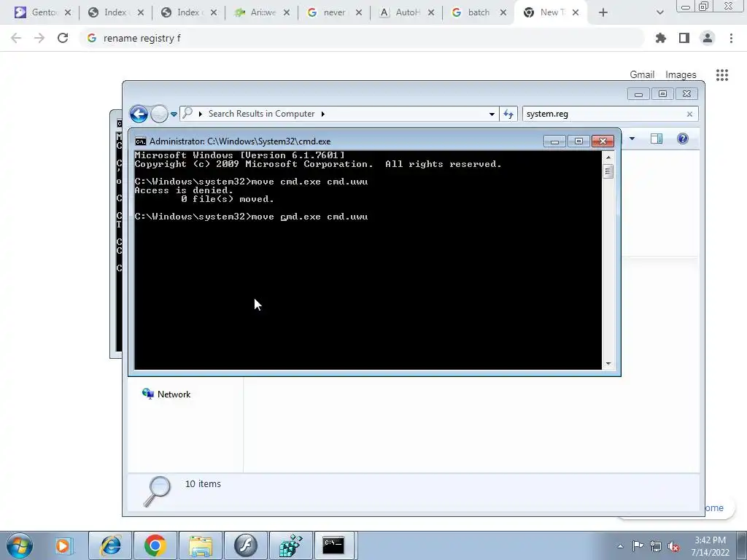
Task: Open Explorer view options dropdown arrow
Action: click(x=632, y=139)
